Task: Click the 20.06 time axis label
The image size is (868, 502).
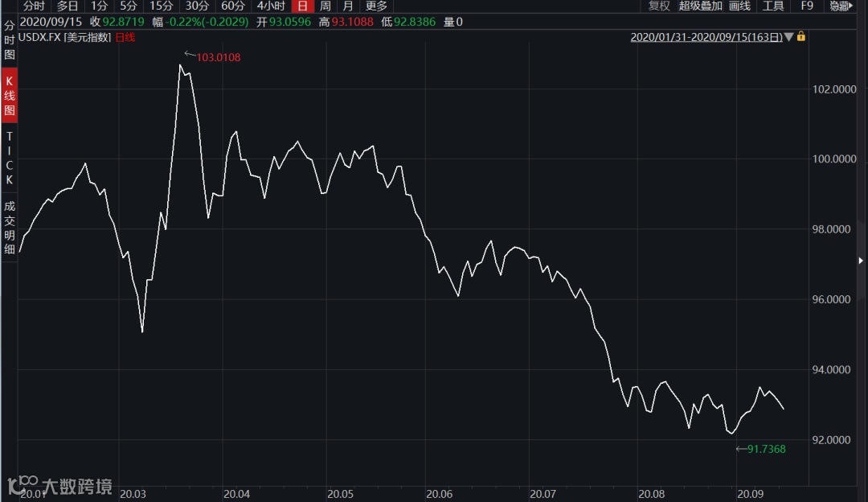Action: [x=439, y=494]
